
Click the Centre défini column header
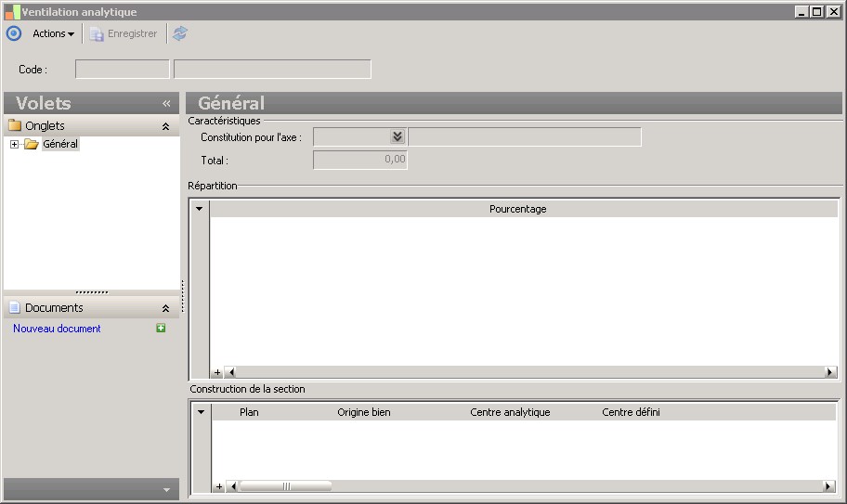(x=631, y=412)
